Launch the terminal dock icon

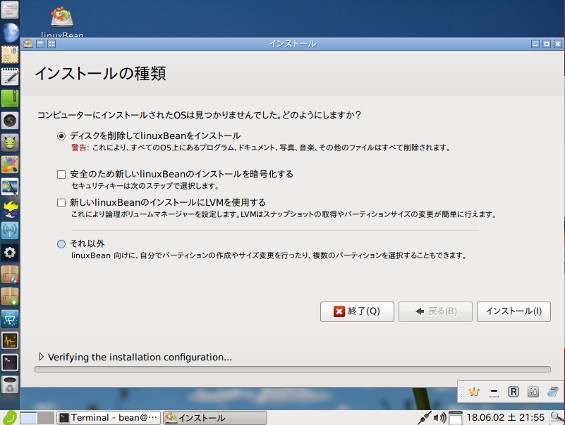[x=10, y=363]
